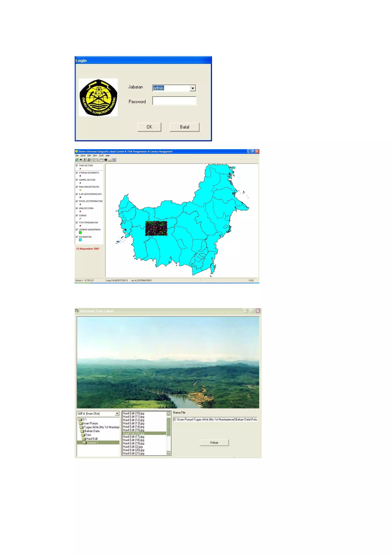
Task: Click the measure distance ruler icon
Action: [x=110, y=160]
